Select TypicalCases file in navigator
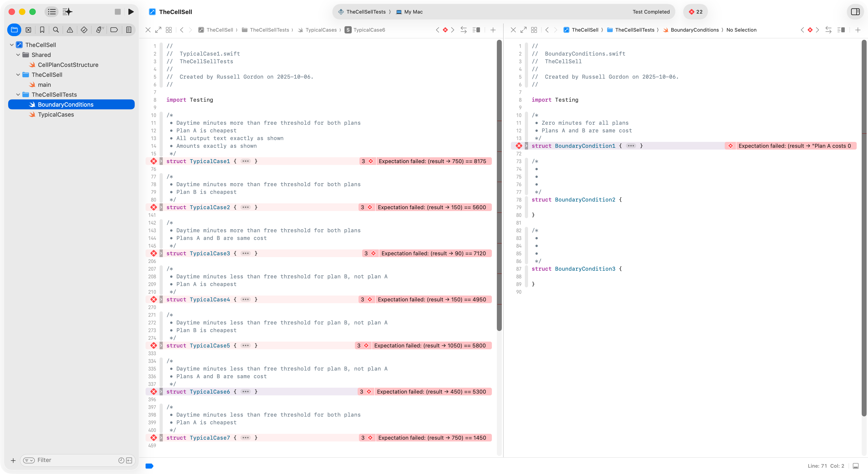This screenshot has width=868, height=474. [56, 115]
